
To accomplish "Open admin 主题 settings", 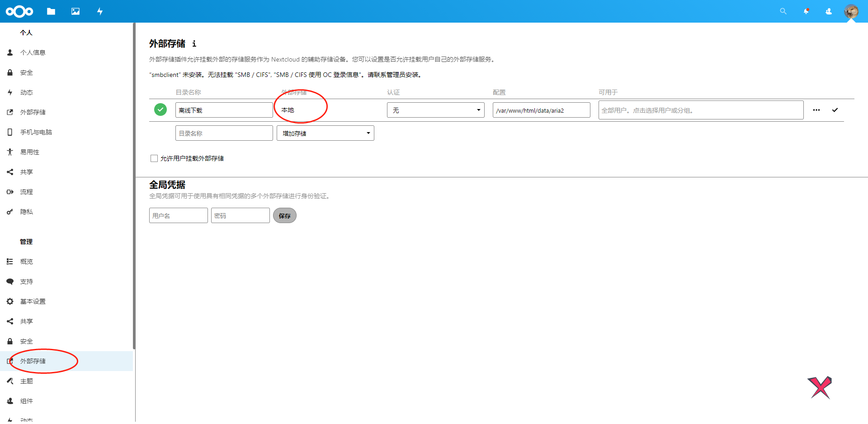I will (x=66, y=381).
